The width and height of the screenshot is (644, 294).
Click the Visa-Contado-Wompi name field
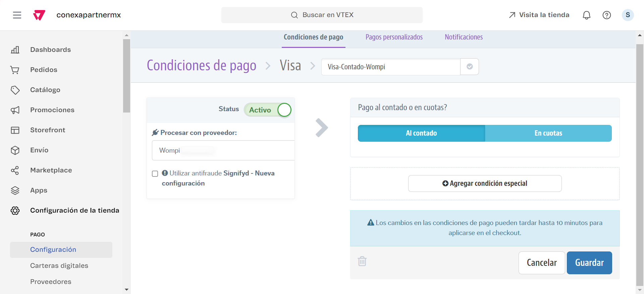click(391, 67)
